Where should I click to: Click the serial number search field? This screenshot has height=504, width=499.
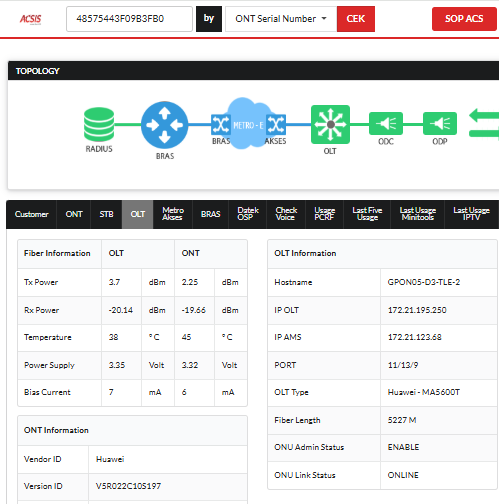click(x=129, y=19)
